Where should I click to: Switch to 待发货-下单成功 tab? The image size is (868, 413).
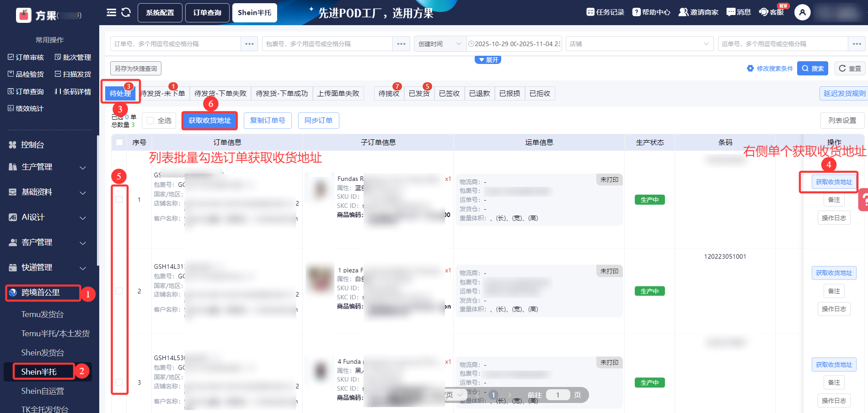coord(282,93)
